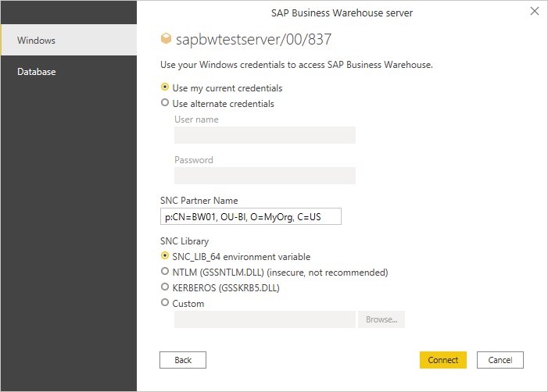Edit the SNC Partner Name field
Screen dimensions: 548x392
tap(250, 216)
